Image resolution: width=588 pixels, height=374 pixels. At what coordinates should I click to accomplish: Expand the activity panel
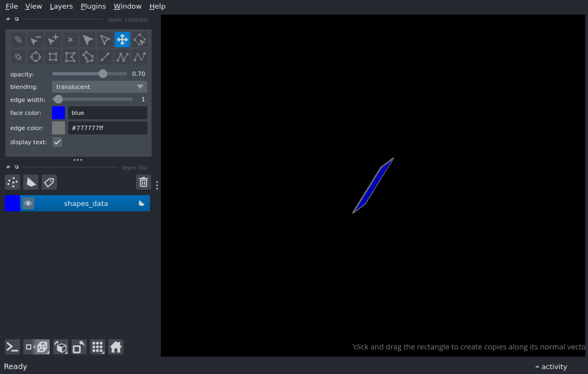[x=551, y=366]
